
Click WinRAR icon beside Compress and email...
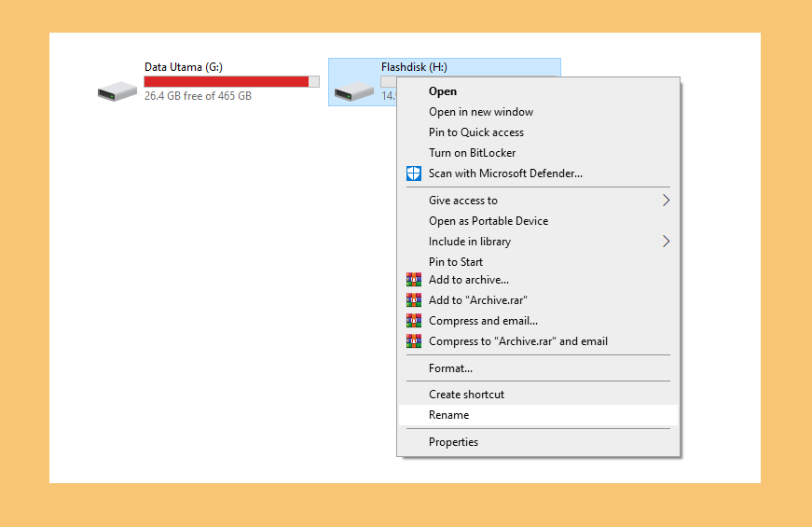[x=414, y=321]
